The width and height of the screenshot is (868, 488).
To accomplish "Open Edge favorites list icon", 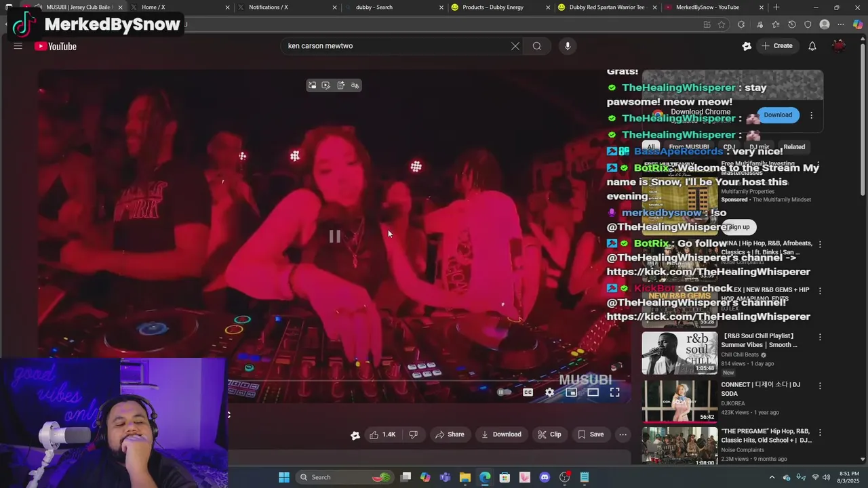I will (x=775, y=24).
